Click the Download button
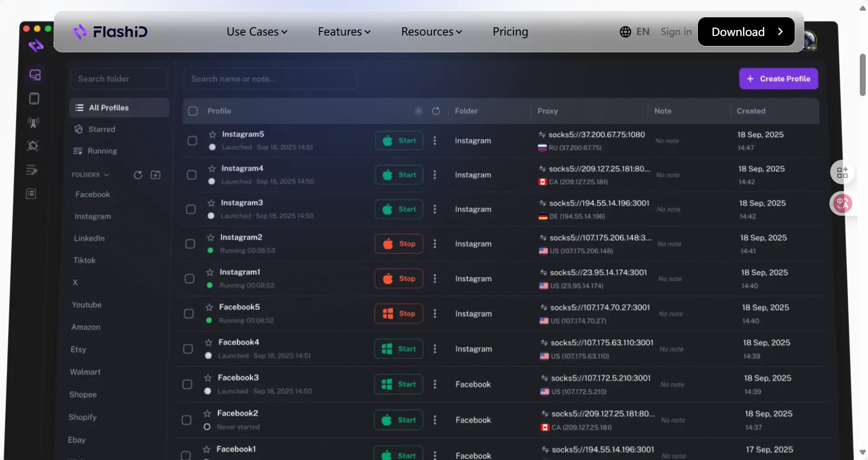The image size is (868, 460). coord(747,32)
